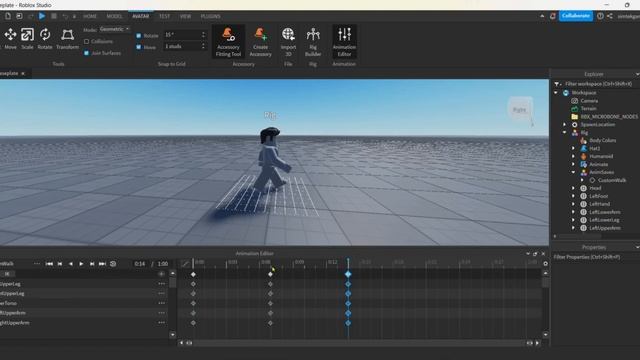Open the curve editor toggle
640x360 pixels.
pos(185,264)
